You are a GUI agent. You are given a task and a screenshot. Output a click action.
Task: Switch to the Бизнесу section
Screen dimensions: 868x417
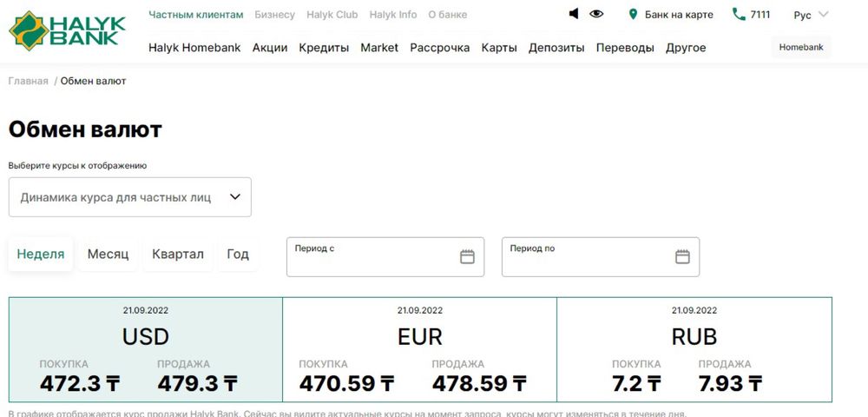(274, 15)
